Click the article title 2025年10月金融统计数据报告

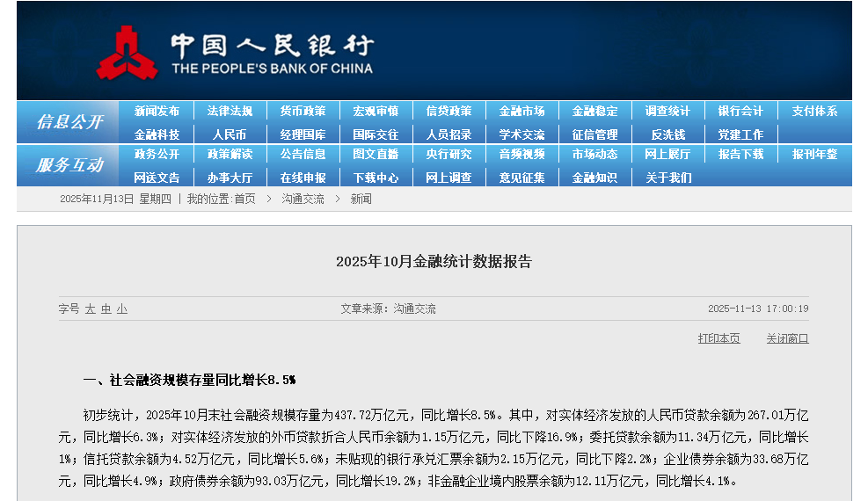pos(434,262)
